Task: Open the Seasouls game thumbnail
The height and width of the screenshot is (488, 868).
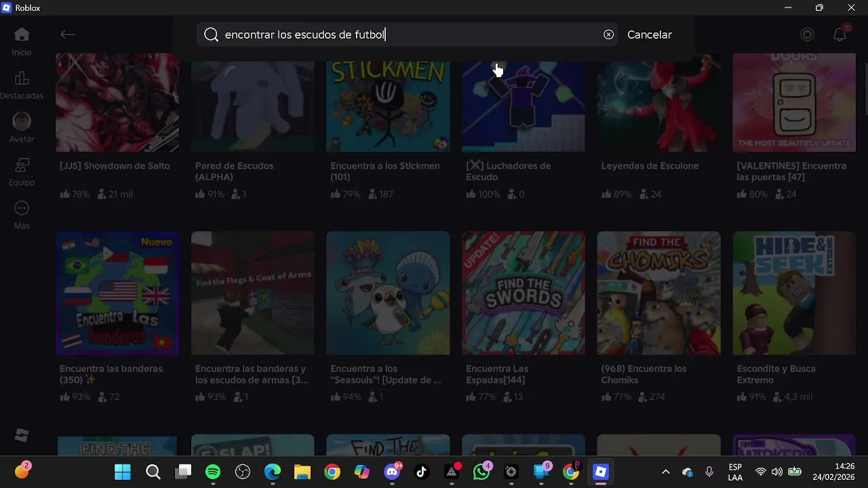Action: pyautogui.click(x=388, y=293)
